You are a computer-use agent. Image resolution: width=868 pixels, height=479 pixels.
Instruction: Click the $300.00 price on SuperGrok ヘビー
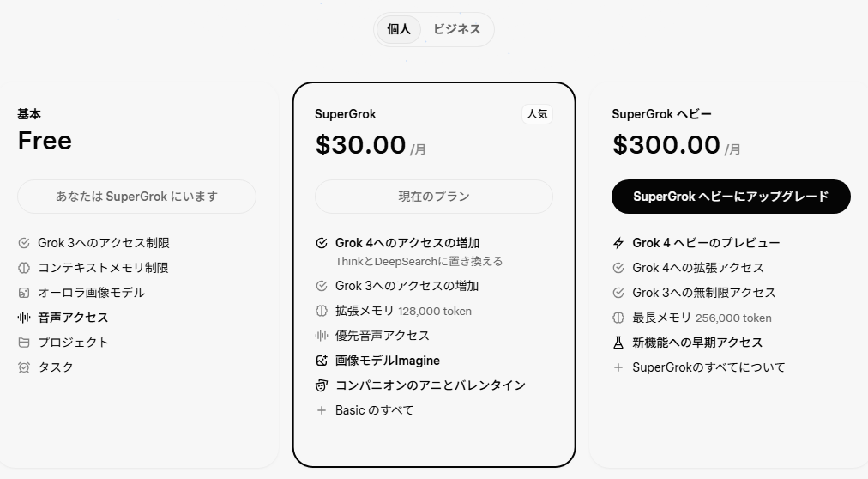[x=666, y=144]
